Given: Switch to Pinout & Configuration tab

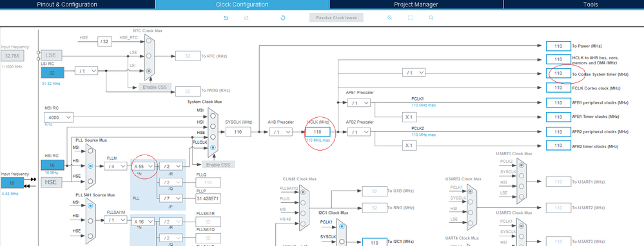Looking at the screenshot, I should point(67,5).
